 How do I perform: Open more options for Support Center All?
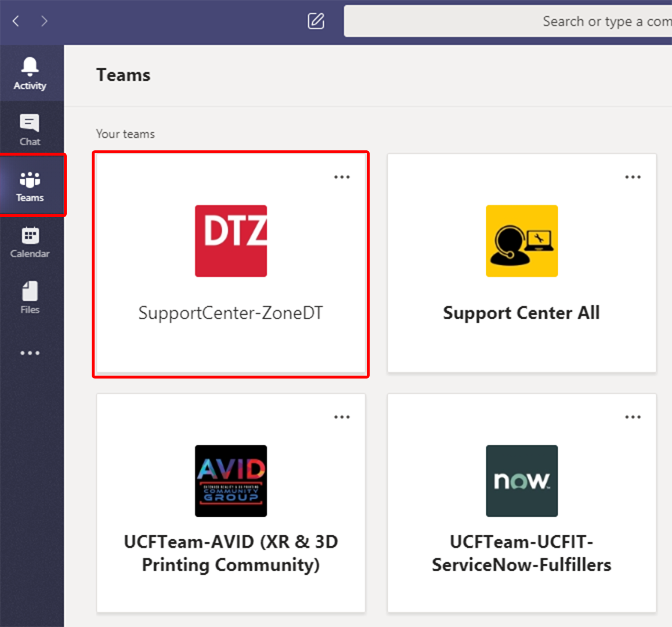tap(633, 176)
